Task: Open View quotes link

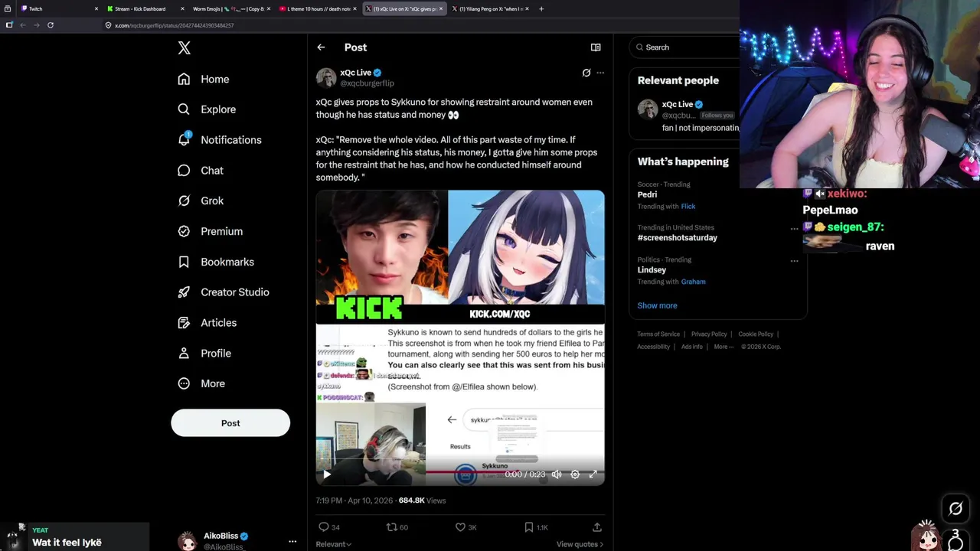Action: (580, 544)
